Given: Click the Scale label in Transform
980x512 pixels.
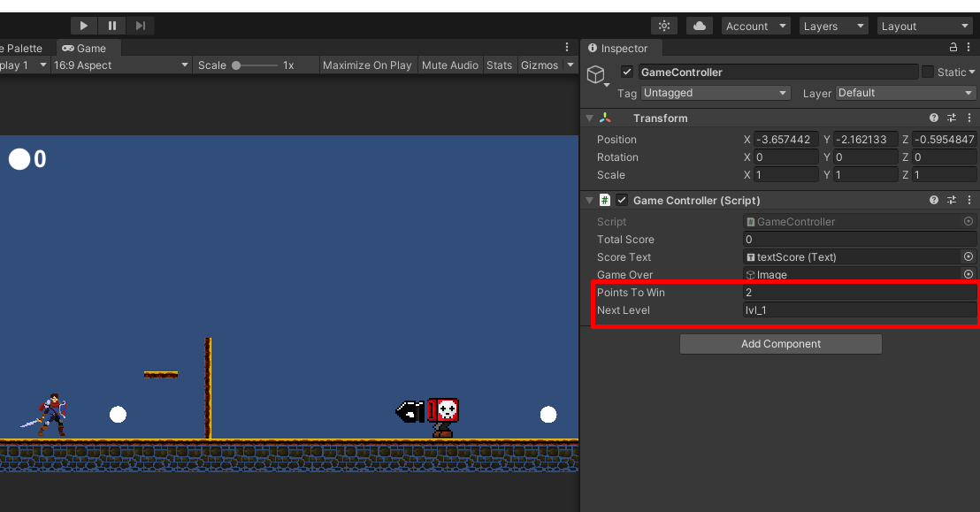Looking at the screenshot, I should pyautogui.click(x=610, y=175).
